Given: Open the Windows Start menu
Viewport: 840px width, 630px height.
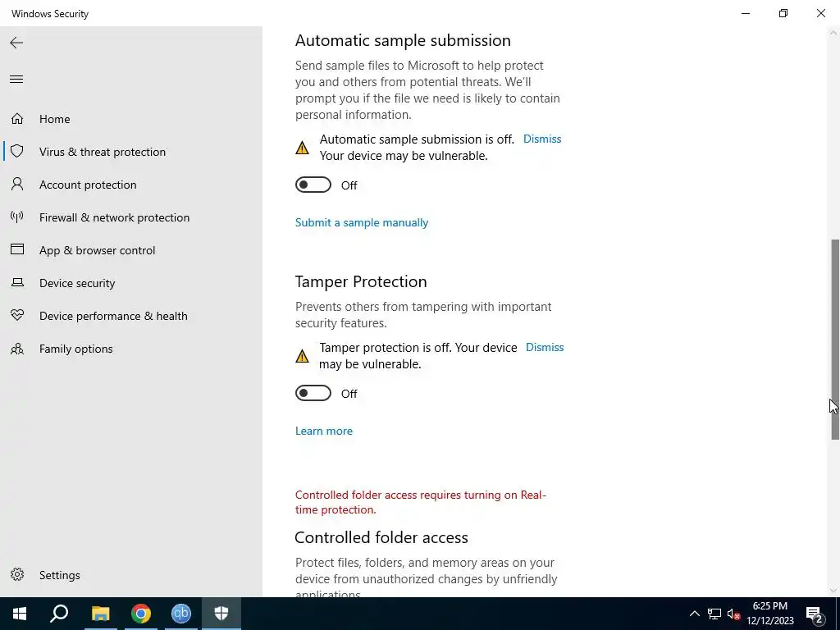Looking at the screenshot, I should tap(20, 614).
